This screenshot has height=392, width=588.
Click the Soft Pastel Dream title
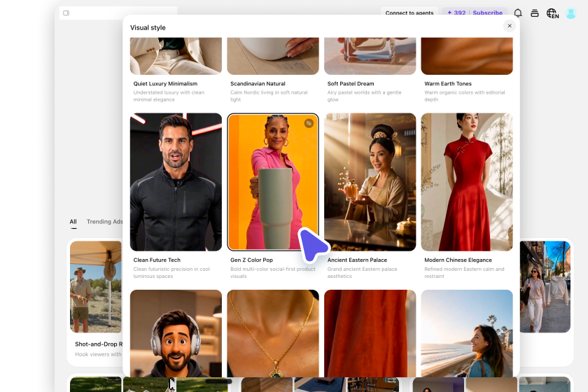tap(351, 84)
